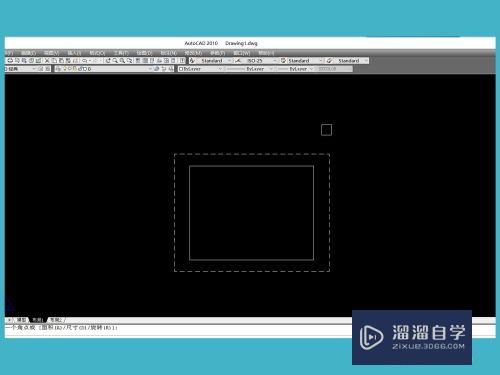This screenshot has width=500, height=375.
Task: Click the Zoom Previous icon
Action: (x=129, y=61)
